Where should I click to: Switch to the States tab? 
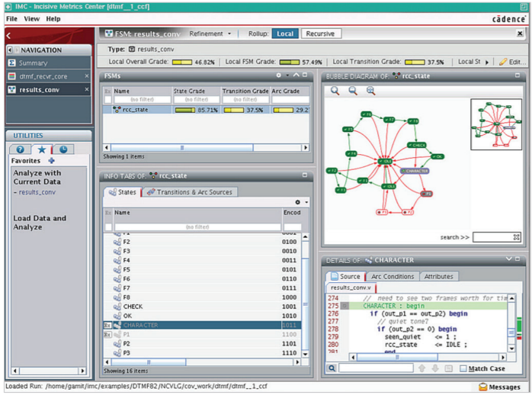click(x=122, y=192)
